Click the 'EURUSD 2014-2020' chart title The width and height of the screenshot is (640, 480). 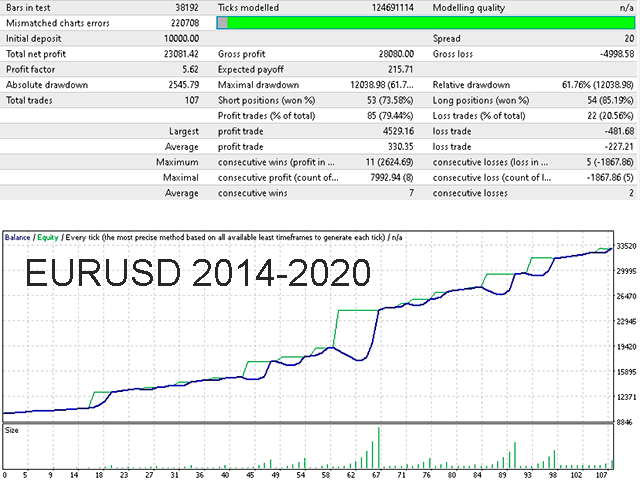(198, 273)
